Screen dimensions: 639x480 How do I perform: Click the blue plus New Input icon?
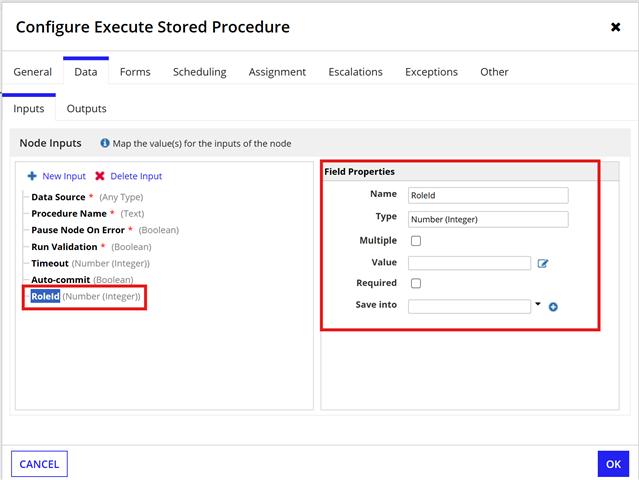[32, 176]
